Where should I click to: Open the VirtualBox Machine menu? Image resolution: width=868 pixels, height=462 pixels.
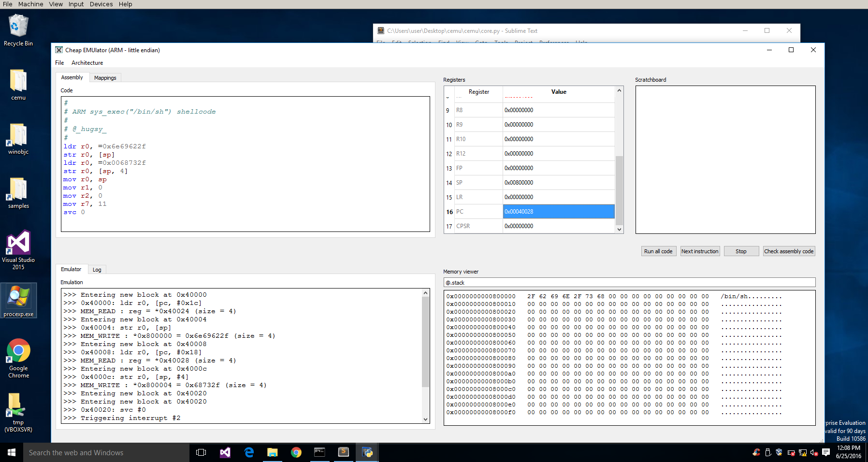pyautogui.click(x=30, y=4)
